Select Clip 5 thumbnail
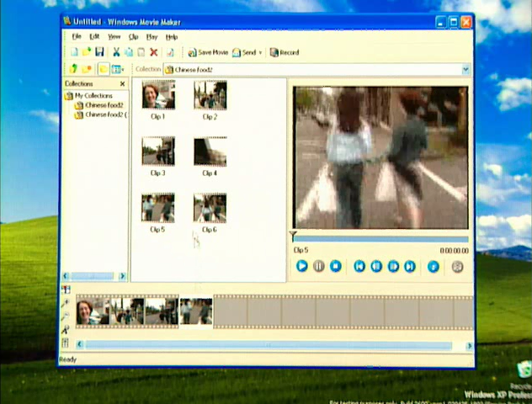532x404 pixels. click(158, 208)
